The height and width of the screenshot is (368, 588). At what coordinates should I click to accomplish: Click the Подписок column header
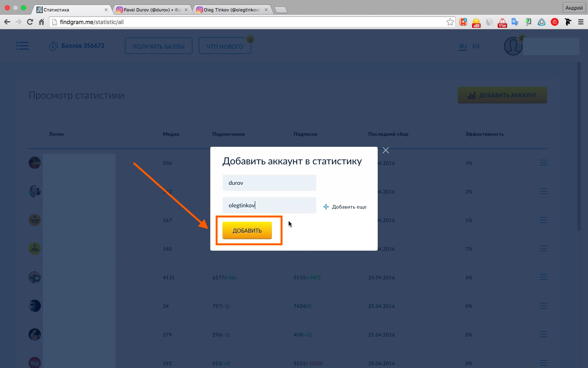tap(305, 134)
